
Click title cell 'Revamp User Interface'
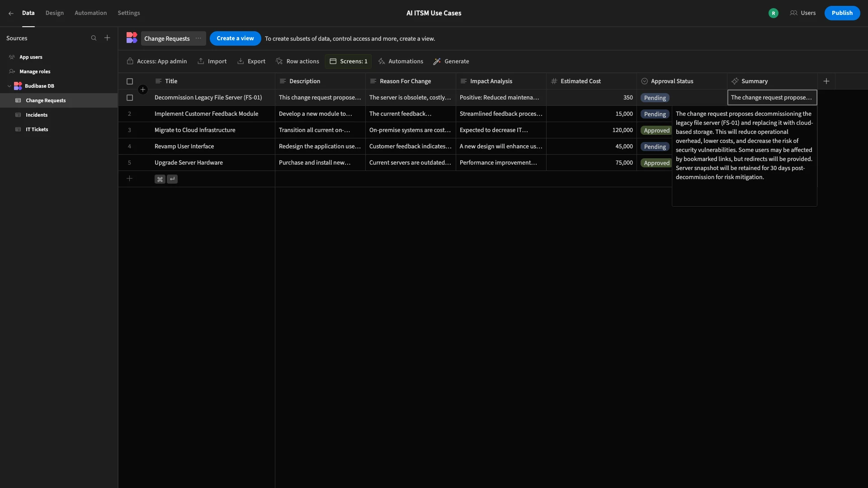(212, 147)
